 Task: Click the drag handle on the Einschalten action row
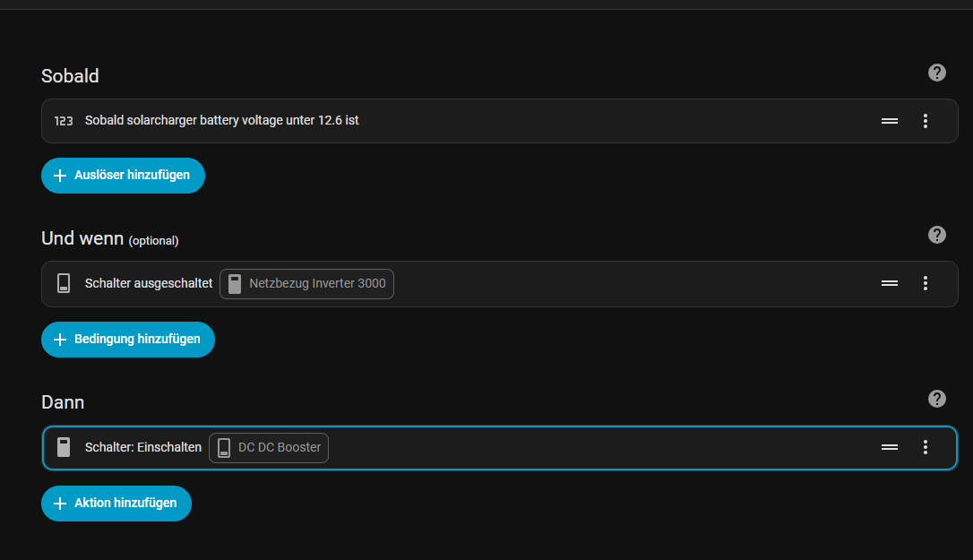(x=890, y=447)
